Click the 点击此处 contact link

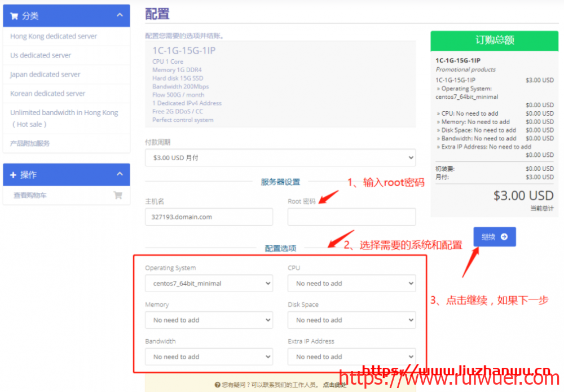(x=334, y=385)
